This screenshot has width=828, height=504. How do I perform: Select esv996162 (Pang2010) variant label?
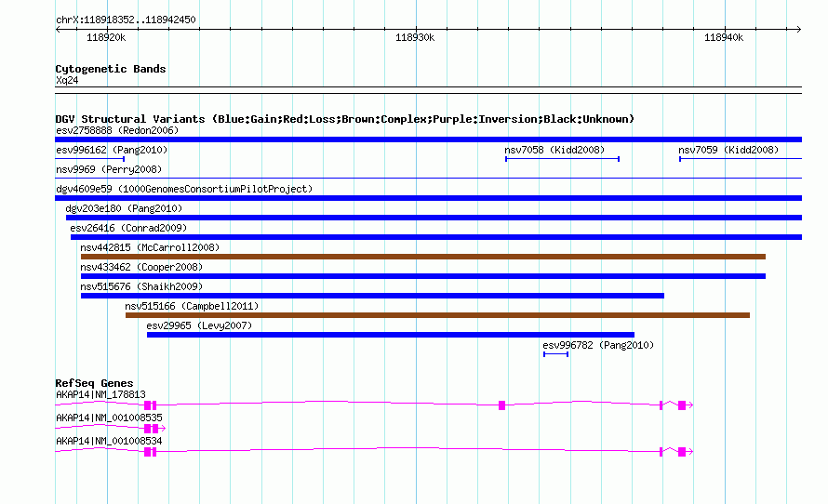click(112, 150)
